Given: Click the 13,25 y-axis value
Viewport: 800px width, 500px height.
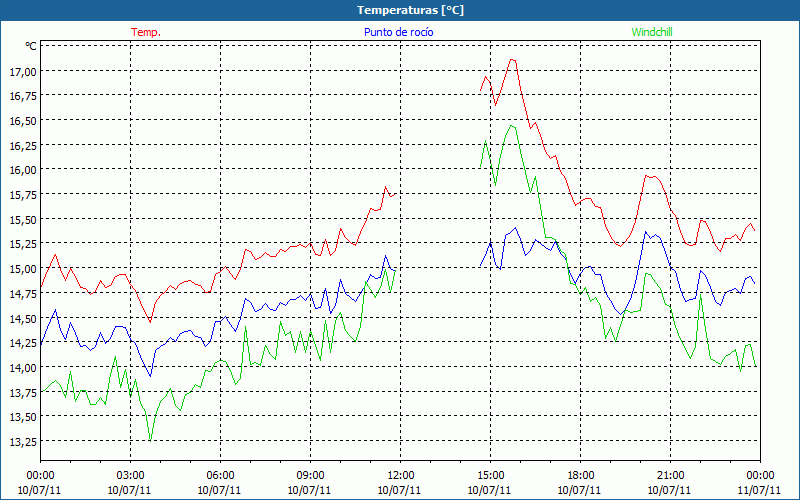Looking at the screenshot, I should [x=23, y=442].
